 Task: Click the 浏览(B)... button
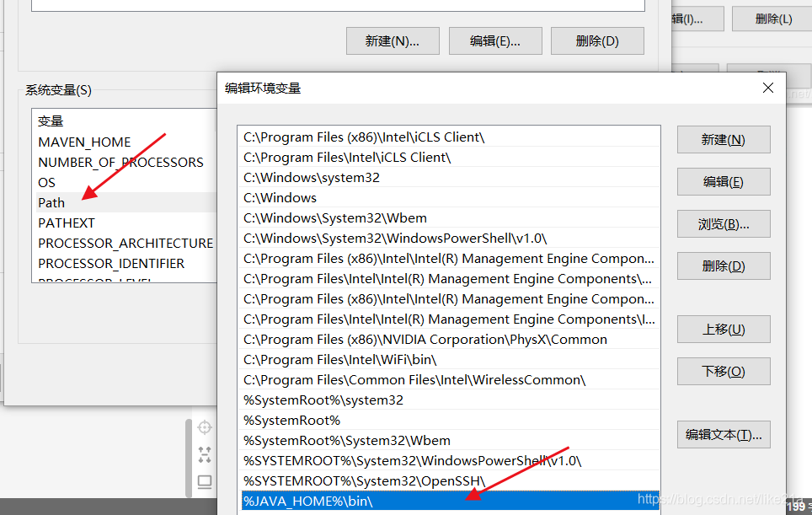tap(724, 224)
